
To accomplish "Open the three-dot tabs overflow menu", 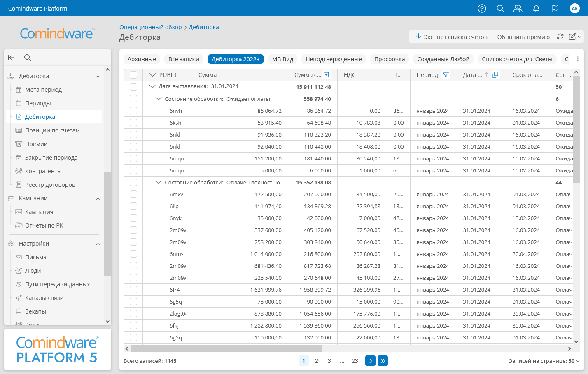I will pyautogui.click(x=578, y=59).
